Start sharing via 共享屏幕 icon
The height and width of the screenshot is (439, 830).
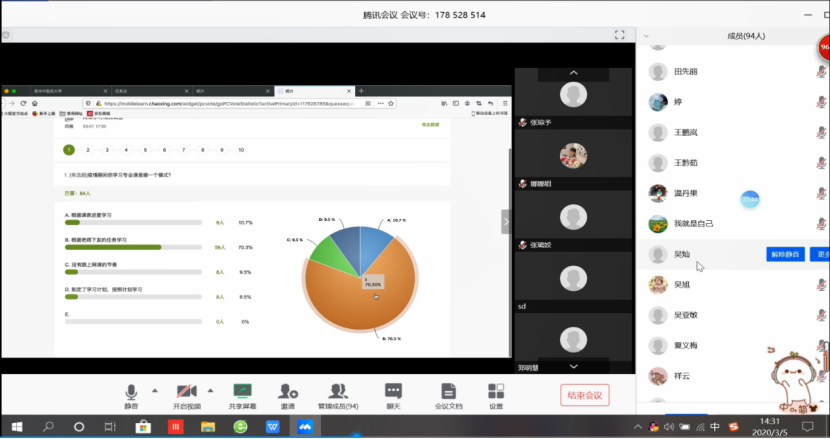(242, 391)
